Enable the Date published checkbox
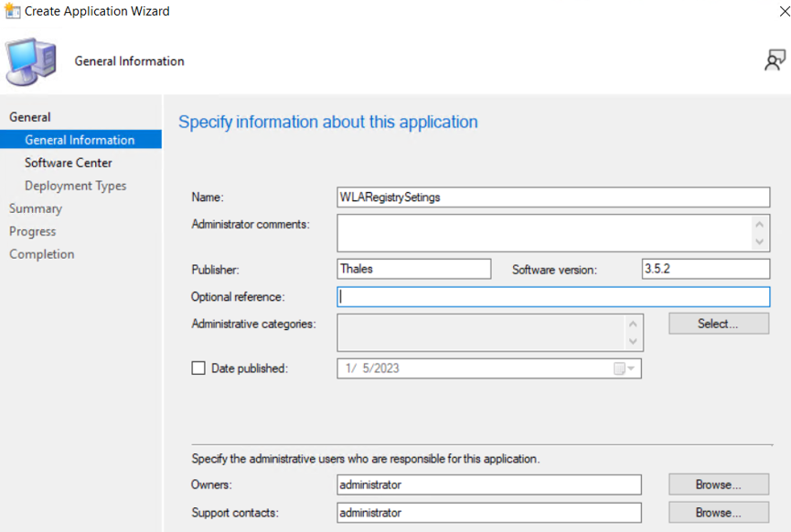 tap(198, 368)
